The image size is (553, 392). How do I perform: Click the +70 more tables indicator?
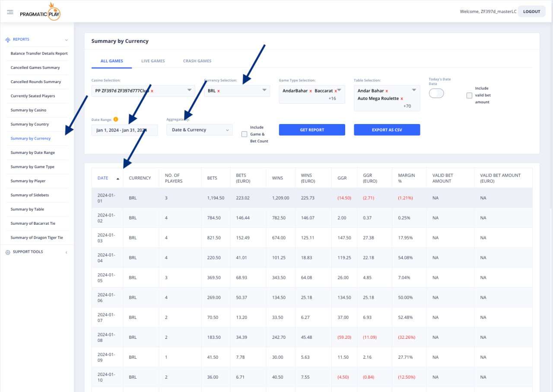click(407, 106)
